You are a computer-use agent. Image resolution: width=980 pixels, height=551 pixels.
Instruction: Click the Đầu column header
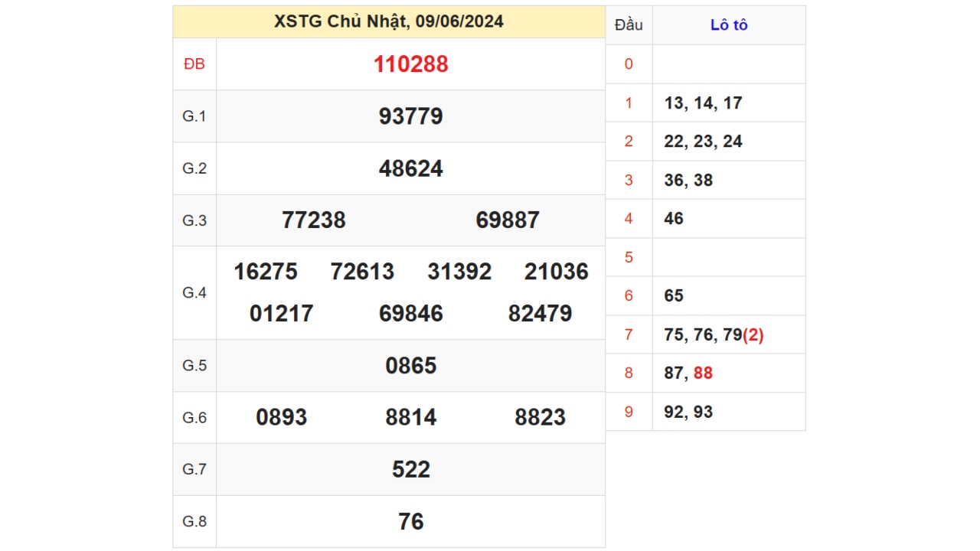click(x=629, y=25)
